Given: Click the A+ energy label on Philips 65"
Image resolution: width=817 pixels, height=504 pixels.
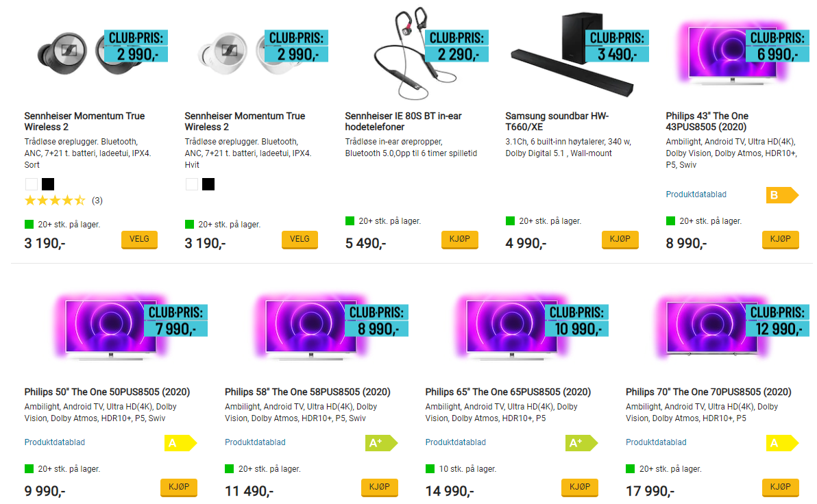Looking at the screenshot, I should point(581,443).
